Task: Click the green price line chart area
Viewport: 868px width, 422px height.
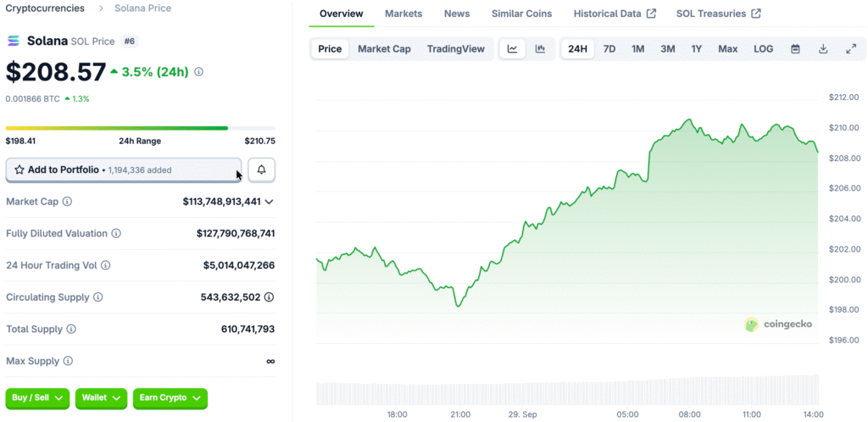Action: [x=567, y=232]
